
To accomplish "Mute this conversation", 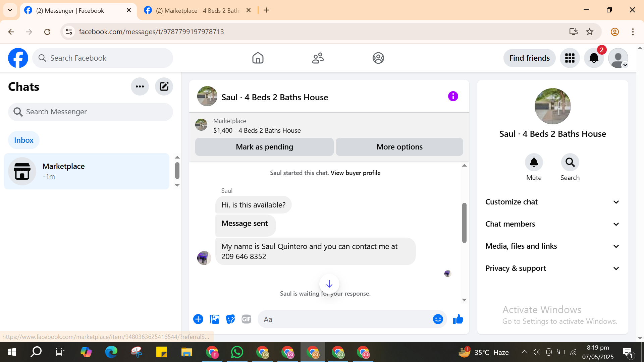I will pyautogui.click(x=534, y=163).
